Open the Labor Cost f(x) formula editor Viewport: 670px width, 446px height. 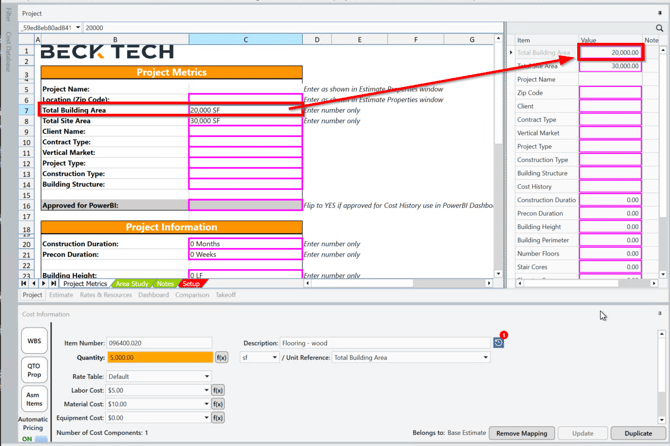tap(217, 391)
